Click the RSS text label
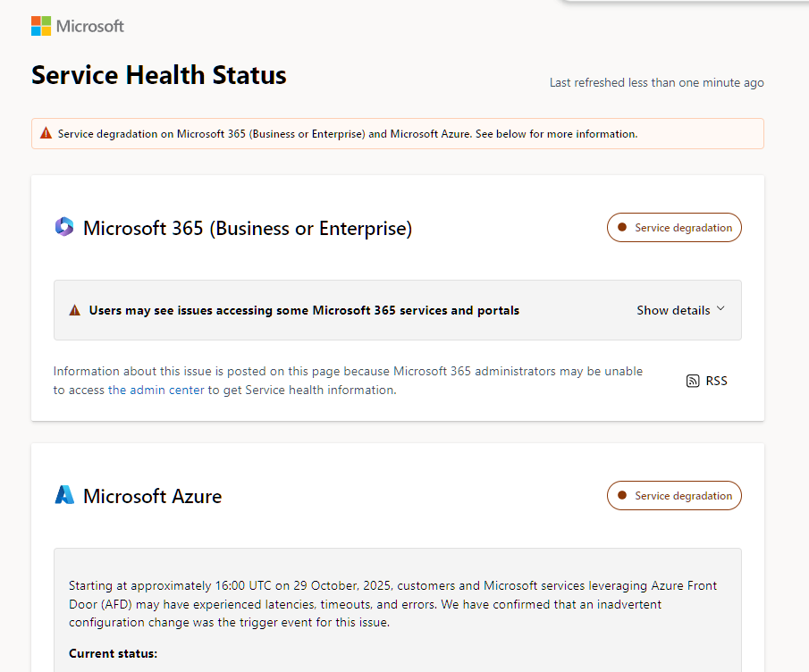 point(716,381)
